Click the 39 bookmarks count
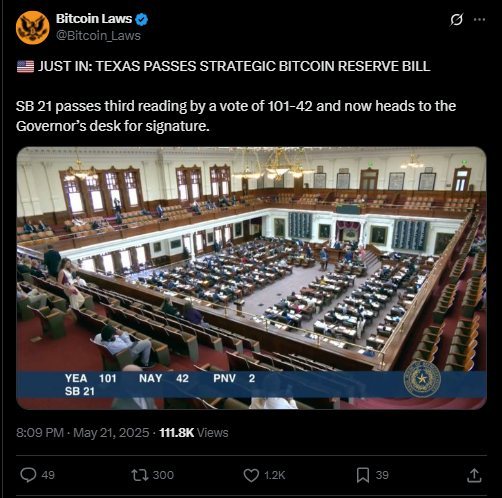 [382, 475]
